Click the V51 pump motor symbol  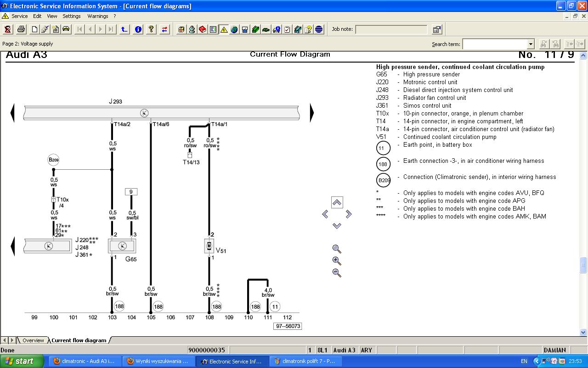[x=209, y=246]
